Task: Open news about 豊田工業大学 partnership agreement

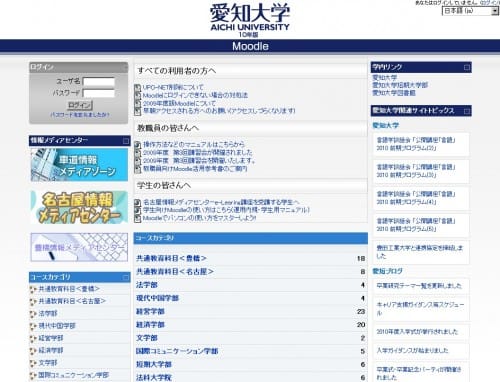Action: click(x=420, y=252)
